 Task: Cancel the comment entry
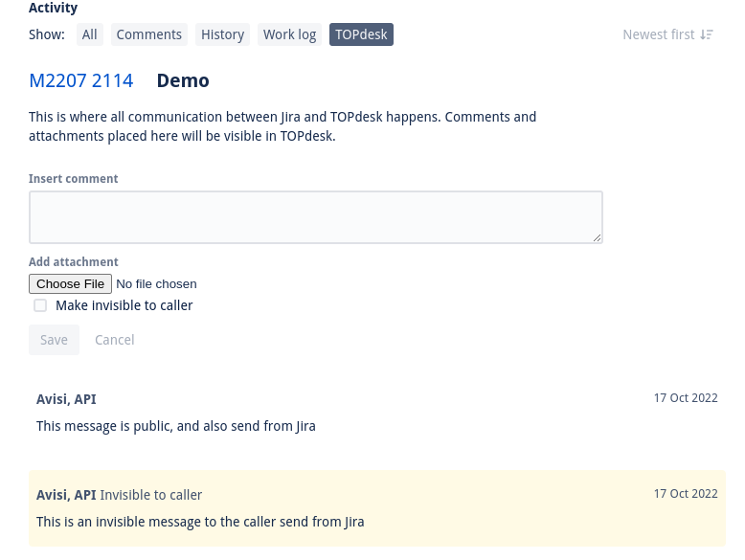tap(114, 340)
